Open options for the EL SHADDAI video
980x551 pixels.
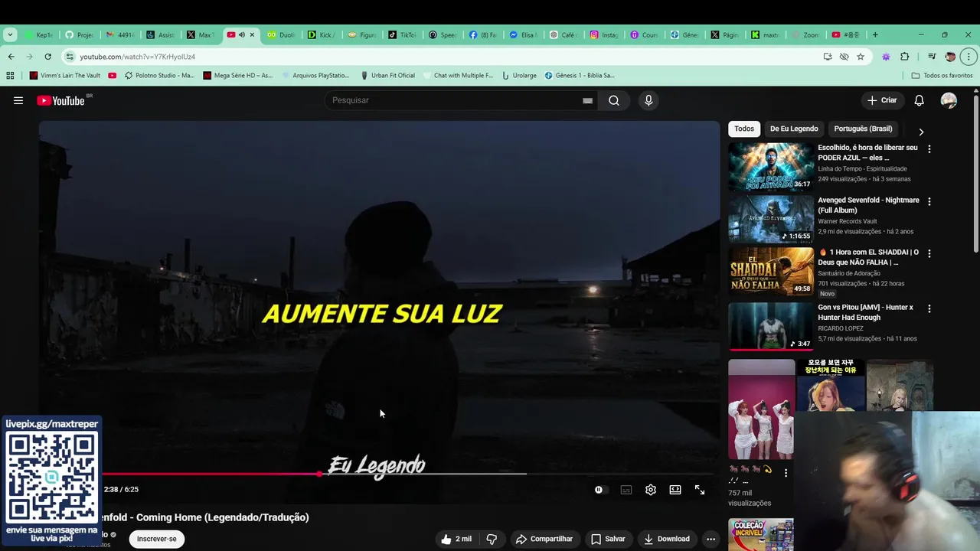click(929, 253)
